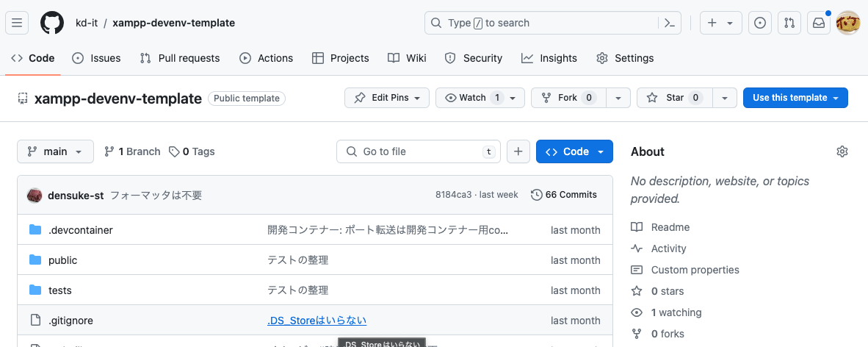The height and width of the screenshot is (347, 868).
Task: Click xampp-devenv-template in the breadcrumb
Action: (x=174, y=23)
